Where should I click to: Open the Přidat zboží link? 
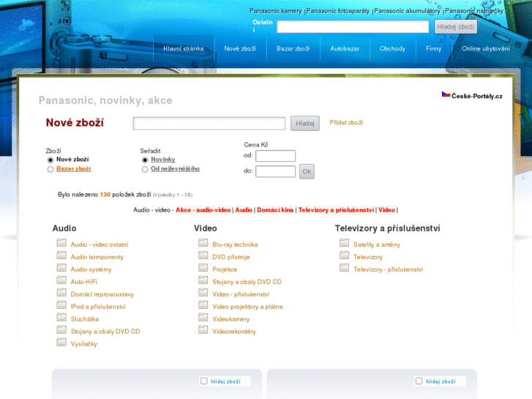346,122
